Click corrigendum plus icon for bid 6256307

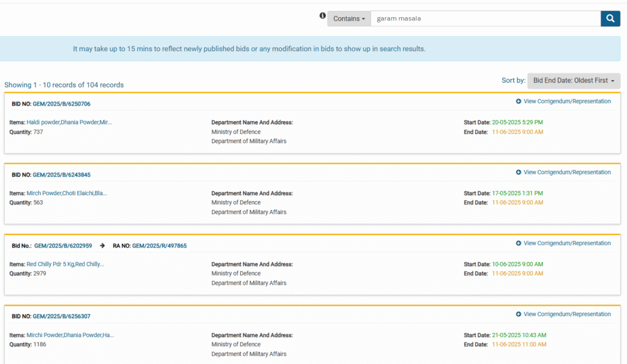tap(518, 314)
